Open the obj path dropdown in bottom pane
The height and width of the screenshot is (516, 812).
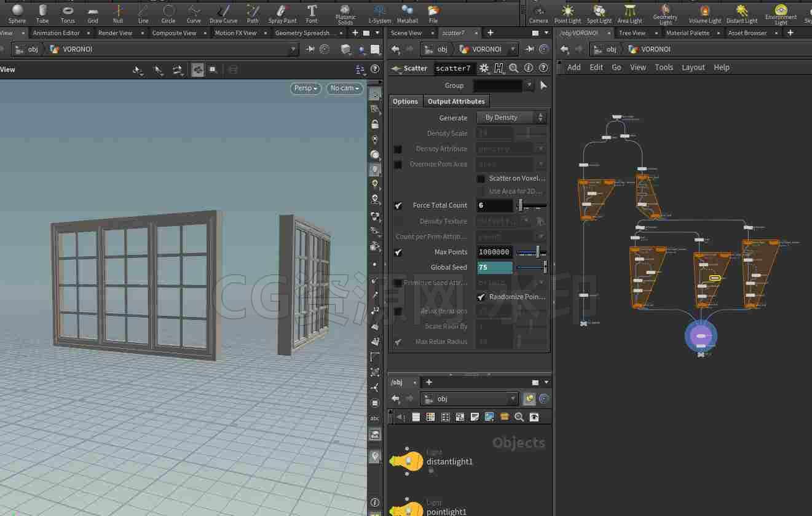[x=513, y=399]
